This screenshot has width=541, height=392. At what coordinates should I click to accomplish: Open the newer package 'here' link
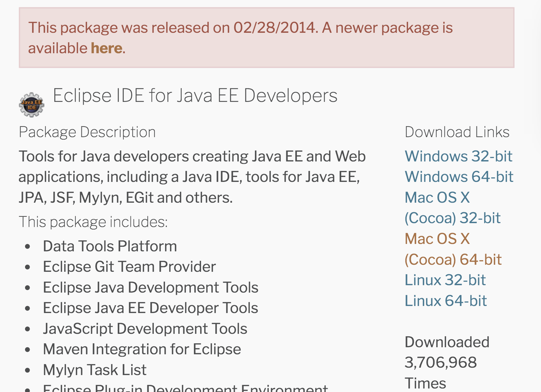107,48
